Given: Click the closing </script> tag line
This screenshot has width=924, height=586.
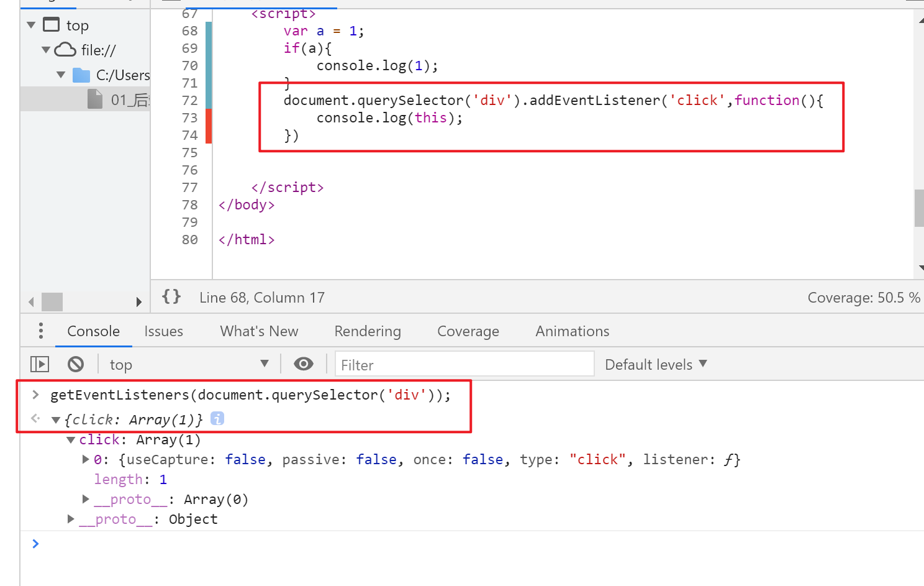Looking at the screenshot, I should tap(288, 187).
